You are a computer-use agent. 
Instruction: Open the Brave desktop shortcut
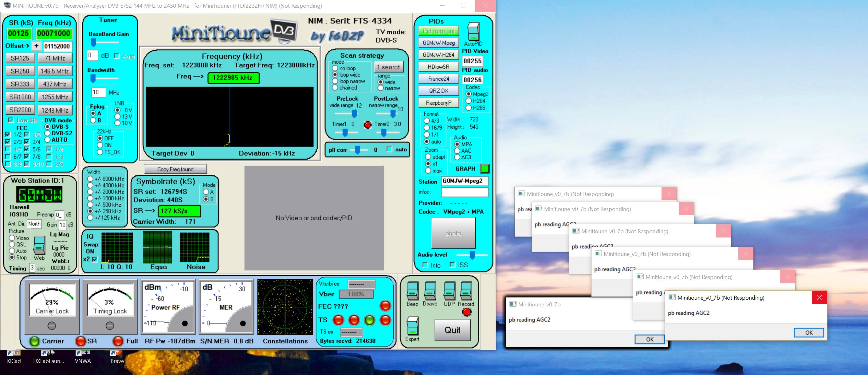pyautogui.click(x=117, y=357)
